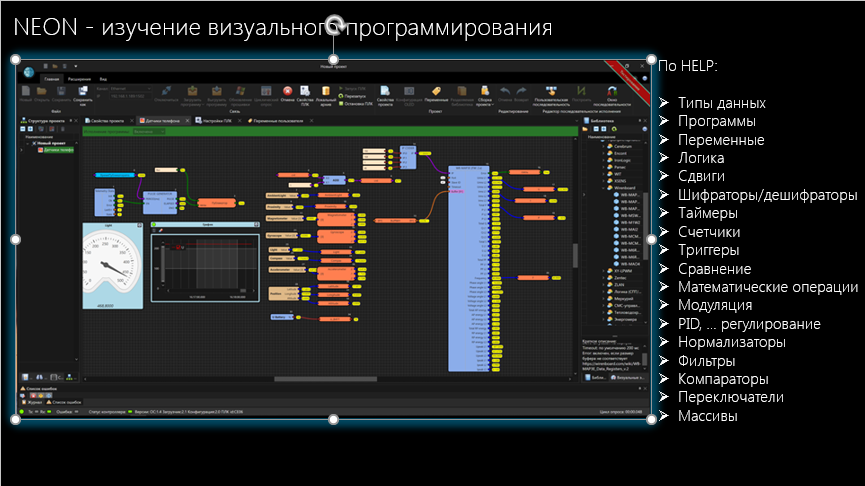Select the 'Шифраторы/дешифраторы' bullet

[x=767, y=195]
